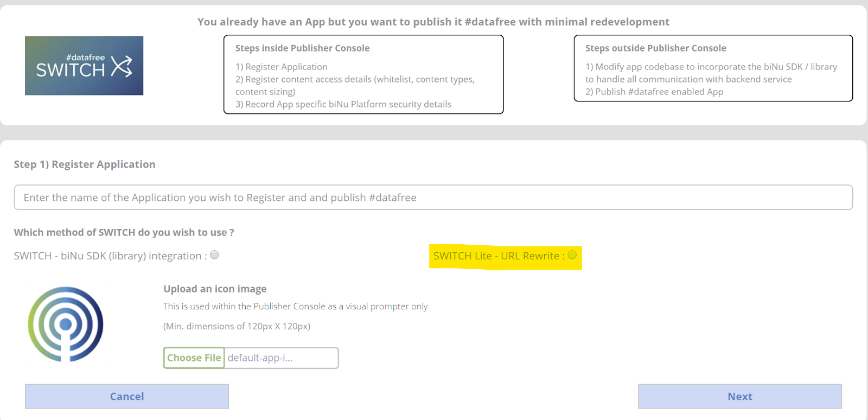Click '2) Publish #datafree enabled App' text
Image resolution: width=868 pixels, height=420 pixels.
[654, 92]
